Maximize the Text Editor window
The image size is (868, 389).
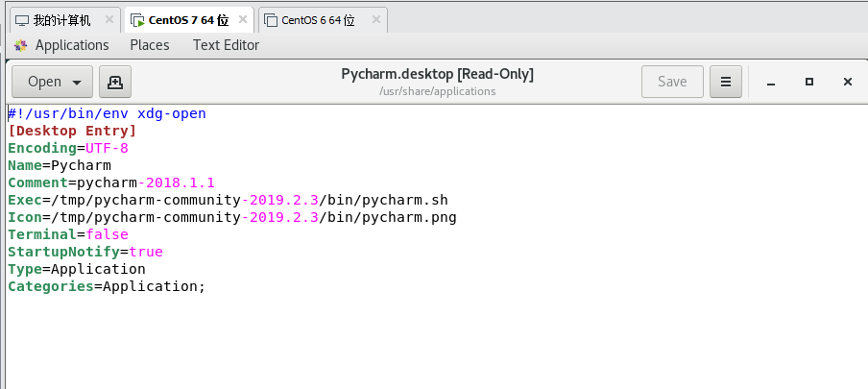point(809,82)
